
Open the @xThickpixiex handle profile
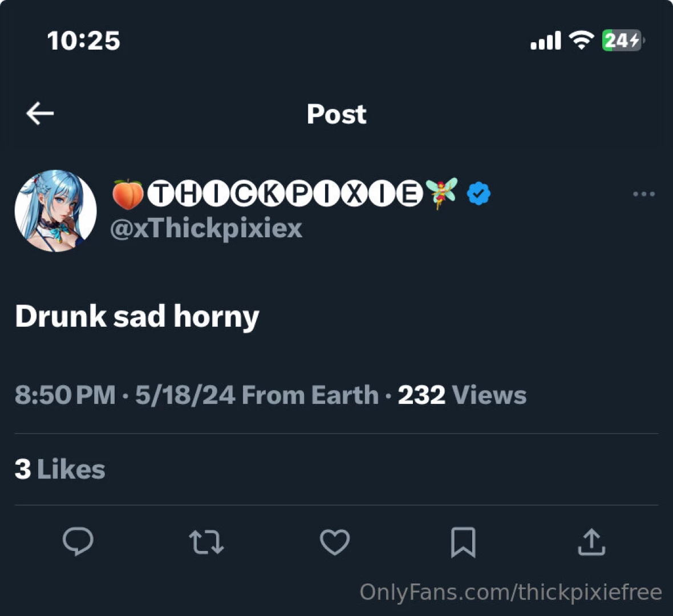[206, 228]
